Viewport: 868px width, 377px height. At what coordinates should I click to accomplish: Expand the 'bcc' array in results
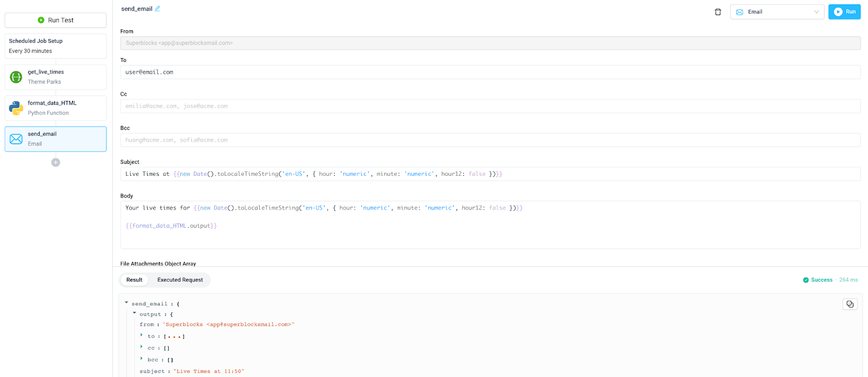142,359
